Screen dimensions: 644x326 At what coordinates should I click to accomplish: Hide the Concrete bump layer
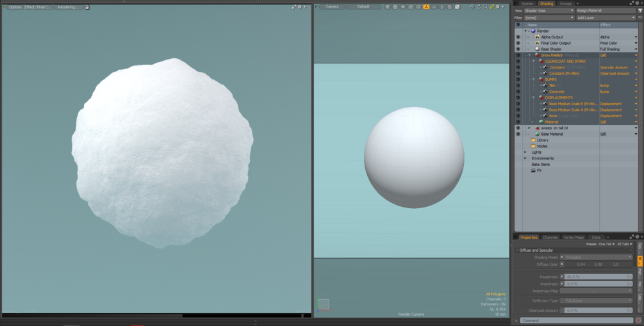point(518,92)
